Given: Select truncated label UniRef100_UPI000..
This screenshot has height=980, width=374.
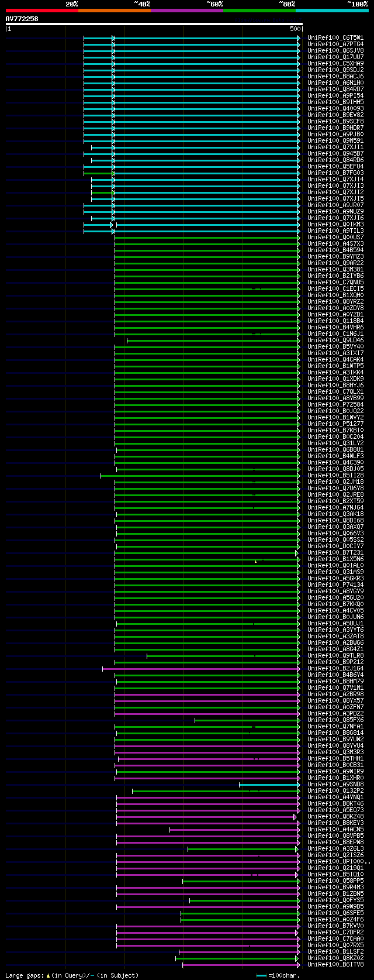Looking at the screenshot, I should coord(339,861).
